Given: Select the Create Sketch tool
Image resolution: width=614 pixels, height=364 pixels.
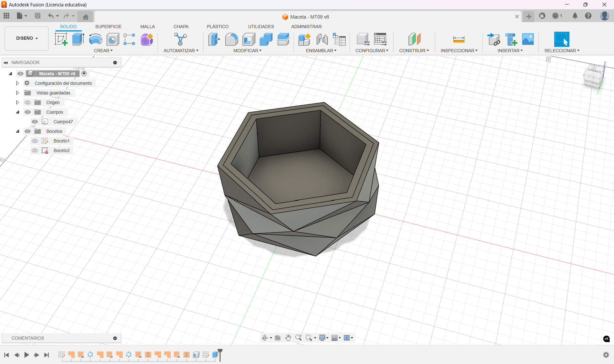Looking at the screenshot, I should 61,39.
